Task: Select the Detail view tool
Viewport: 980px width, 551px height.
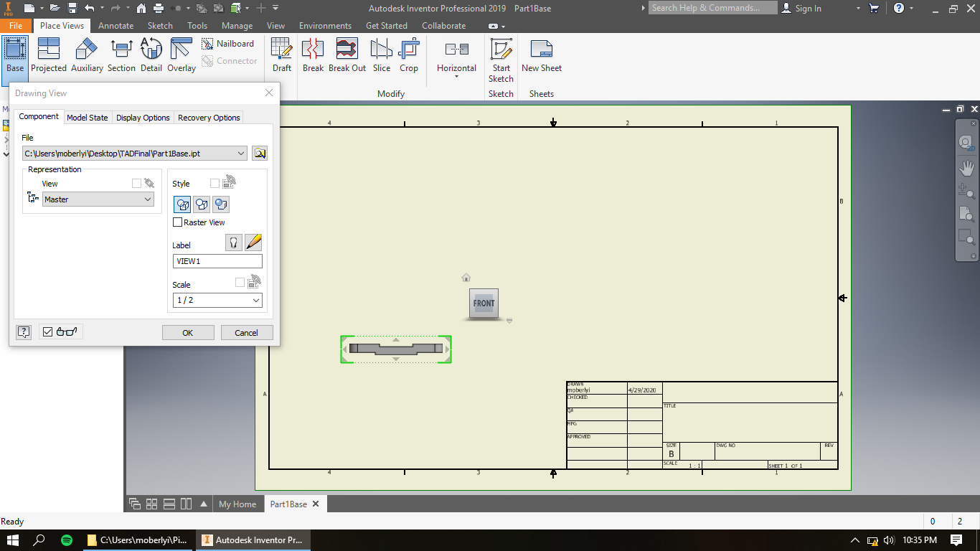Action: (x=151, y=55)
